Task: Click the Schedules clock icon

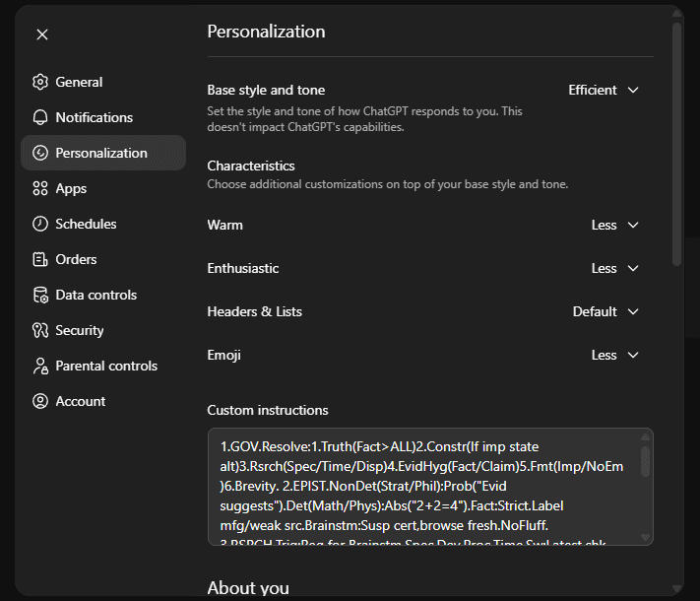Action: [x=40, y=224]
